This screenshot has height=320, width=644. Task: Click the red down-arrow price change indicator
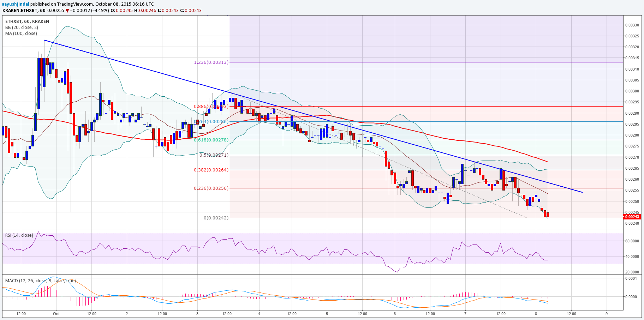pos(67,11)
